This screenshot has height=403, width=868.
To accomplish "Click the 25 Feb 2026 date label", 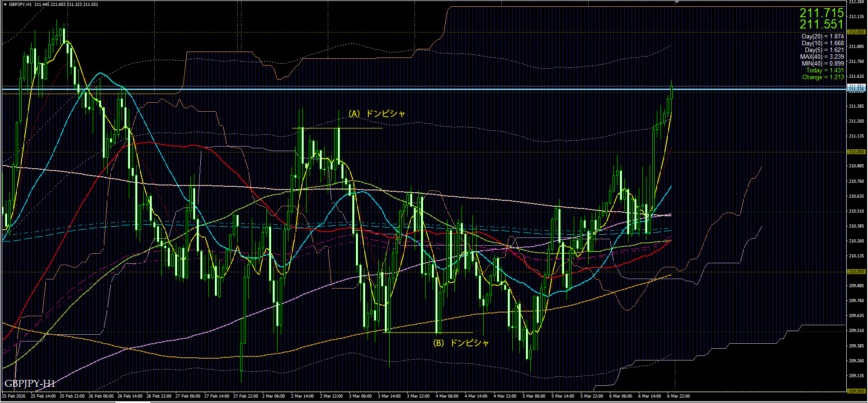I will click(14, 396).
